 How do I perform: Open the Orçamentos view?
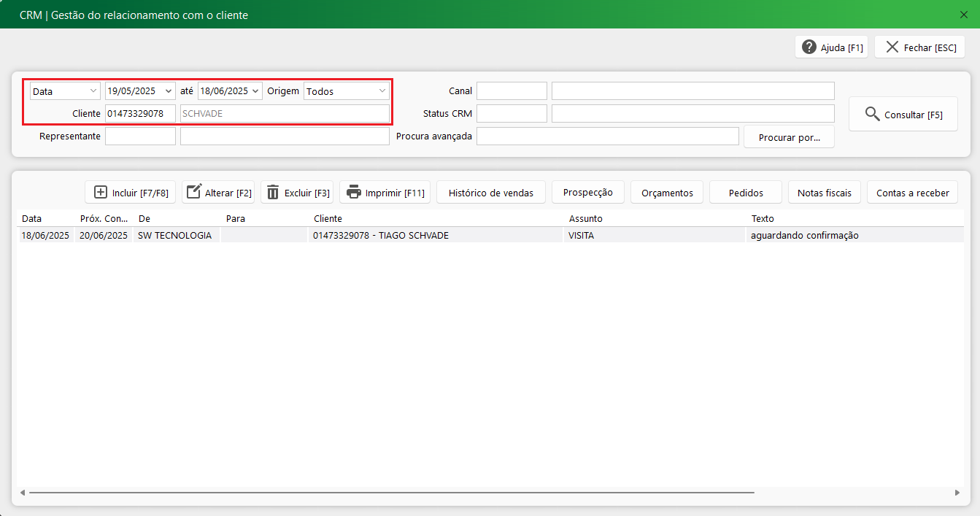coord(666,193)
